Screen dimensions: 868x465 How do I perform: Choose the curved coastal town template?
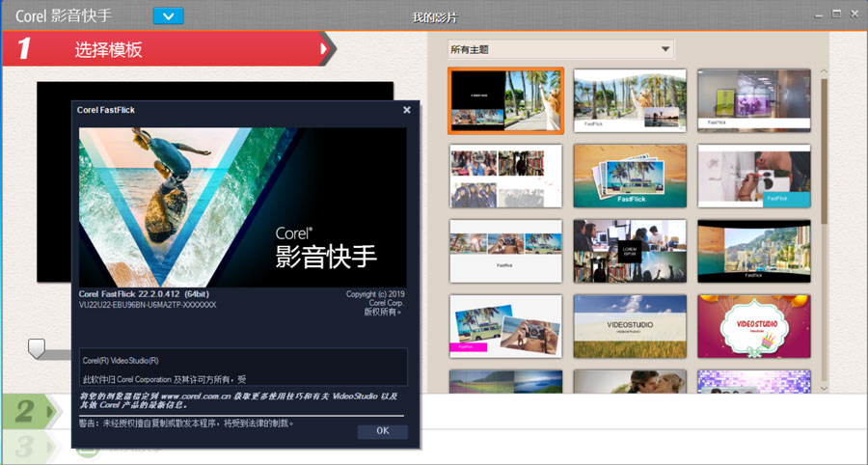[753, 251]
